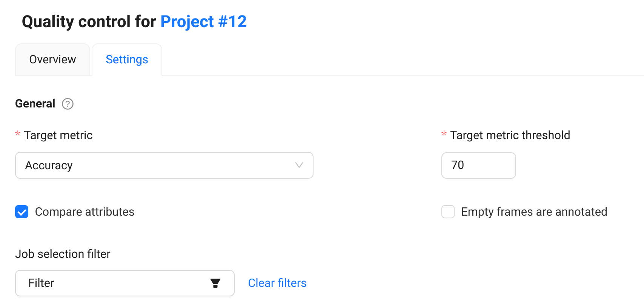Image resolution: width=644 pixels, height=302 pixels.
Task: Open the Accuracy target metric dropdown
Action: 164,166
